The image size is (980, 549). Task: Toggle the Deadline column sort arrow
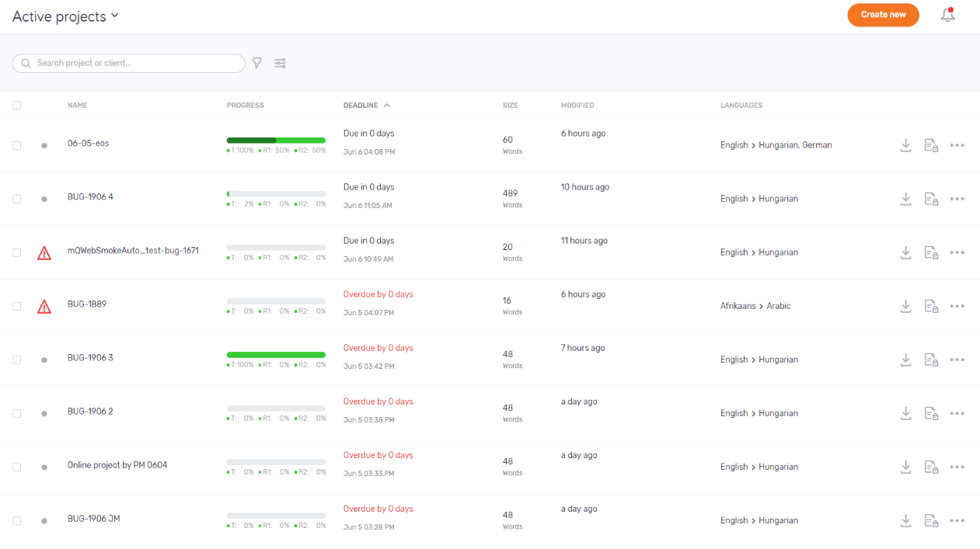click(x=387, y=106)
